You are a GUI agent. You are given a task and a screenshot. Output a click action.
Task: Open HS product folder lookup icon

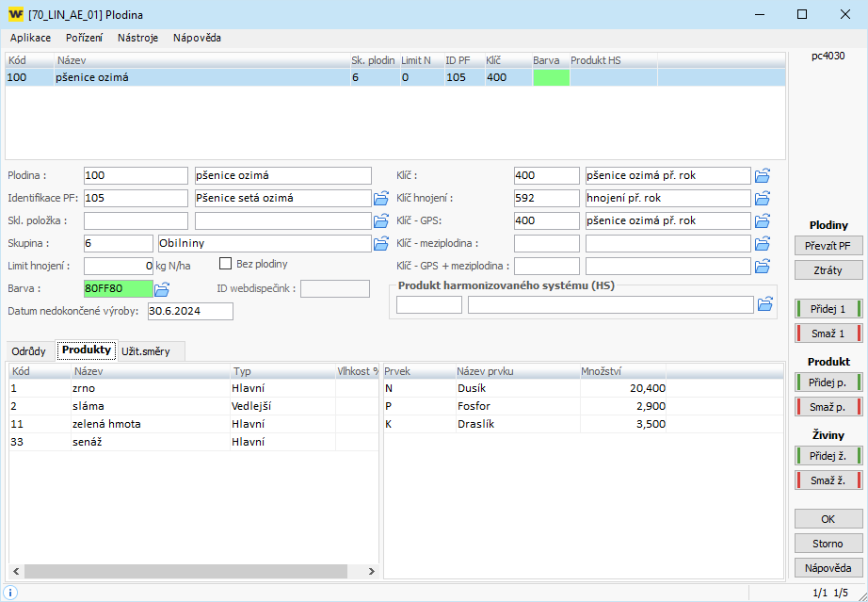coord(765,304)
